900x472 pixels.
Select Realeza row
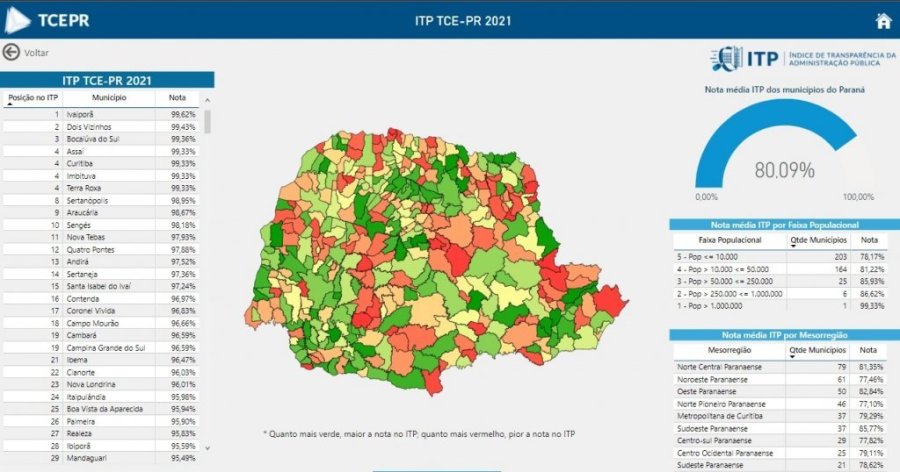[100, 434]
